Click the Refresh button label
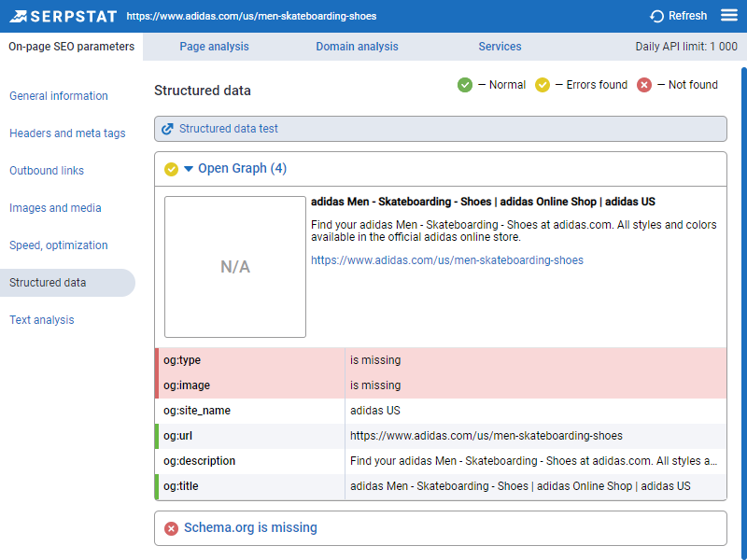Screen dimensions: 747x560 [687, 16]
